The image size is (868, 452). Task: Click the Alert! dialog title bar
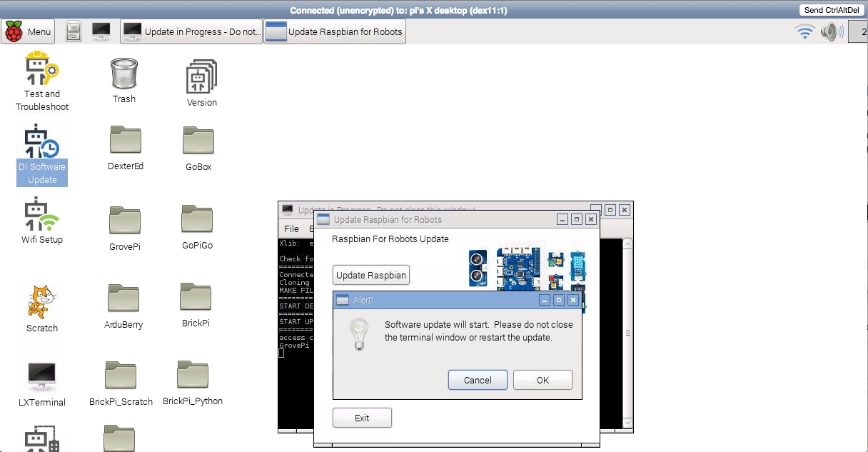click(457, 300)
